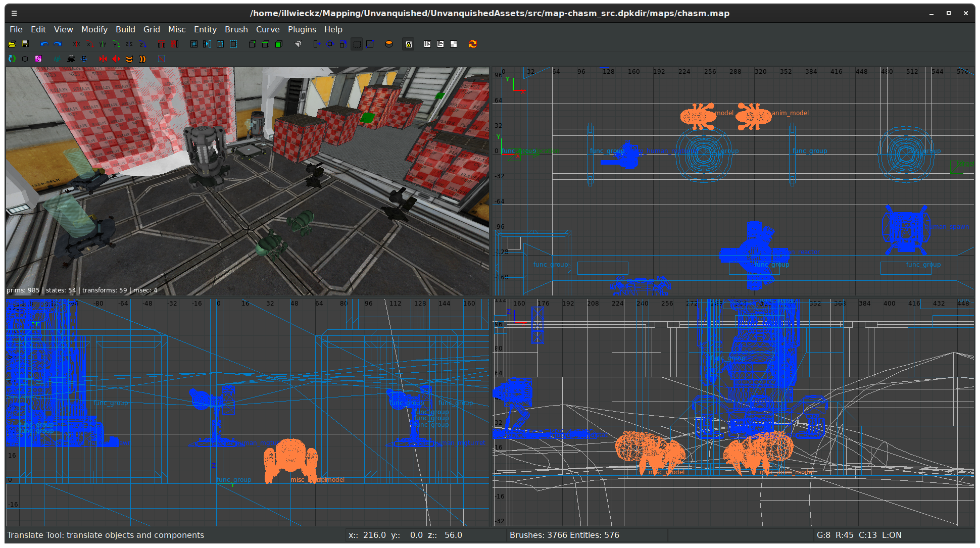Click the blue E arrow icon
Screen dimensions: 980x548
pos(84,59)
